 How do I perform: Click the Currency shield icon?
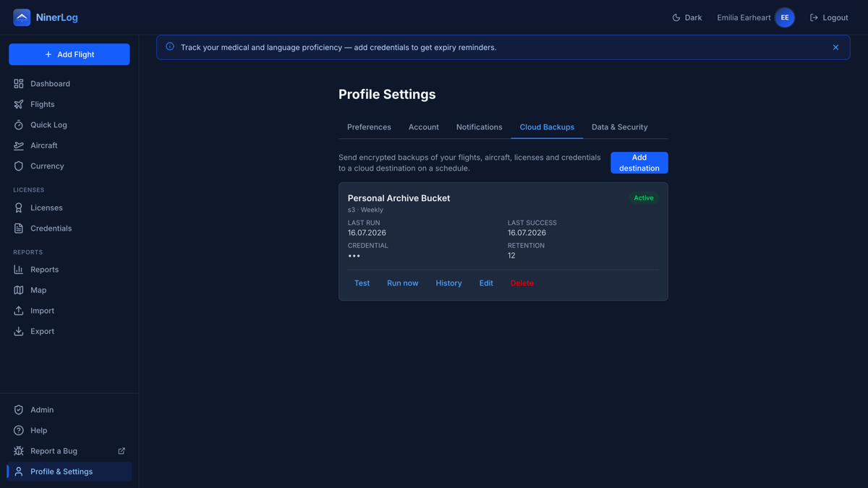(19, 166)
